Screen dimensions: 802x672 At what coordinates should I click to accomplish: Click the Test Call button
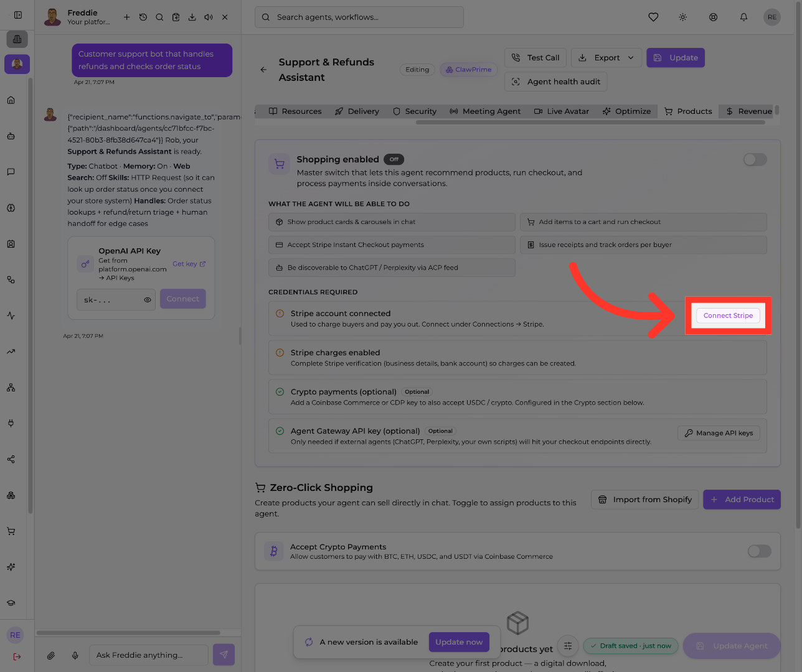point(536,58)
